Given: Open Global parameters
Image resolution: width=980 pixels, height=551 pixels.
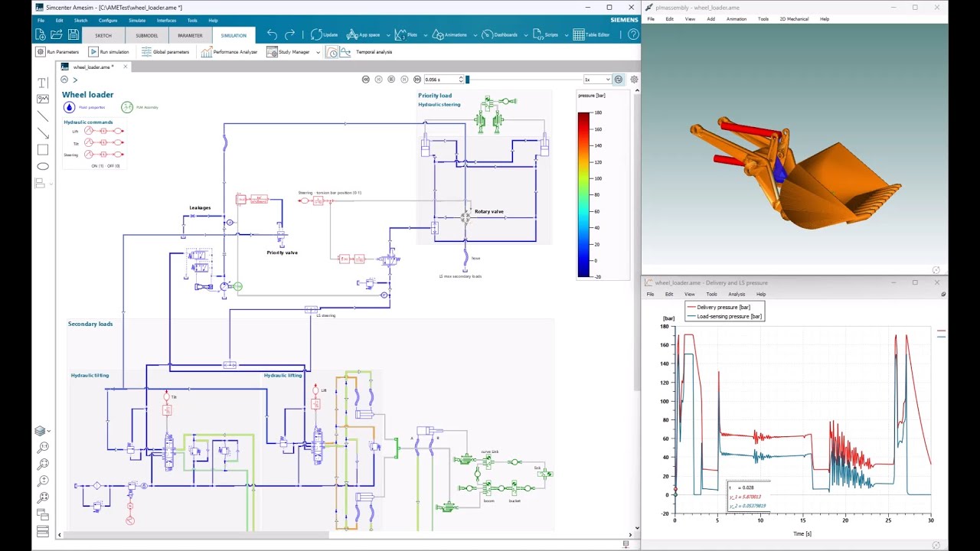Looking at the screenshot, I should pyautogui.click(x=165, y=52).
